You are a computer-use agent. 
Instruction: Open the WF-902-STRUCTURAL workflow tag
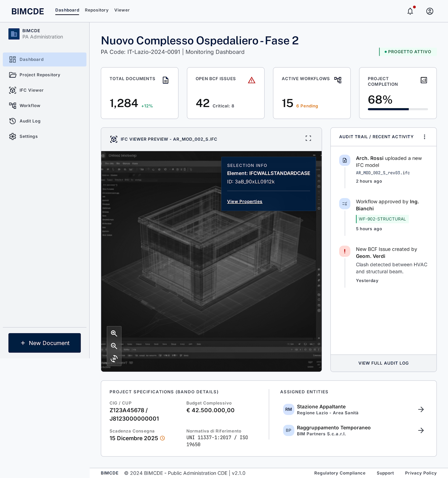click(382, 219)
